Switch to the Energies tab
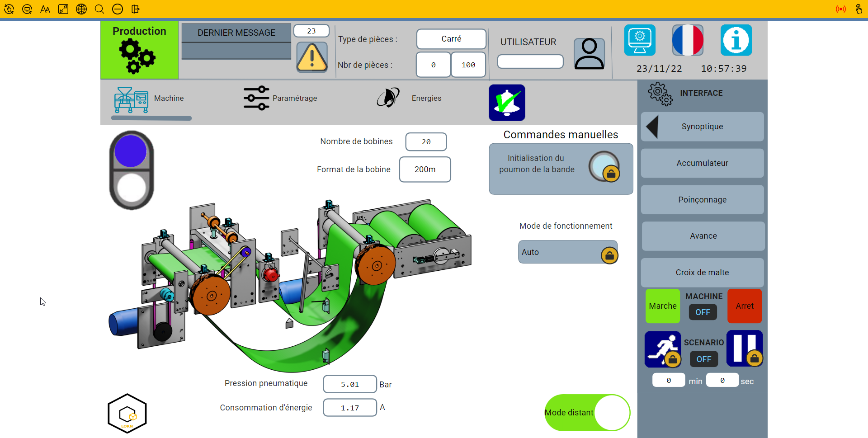 click(409, 98)
